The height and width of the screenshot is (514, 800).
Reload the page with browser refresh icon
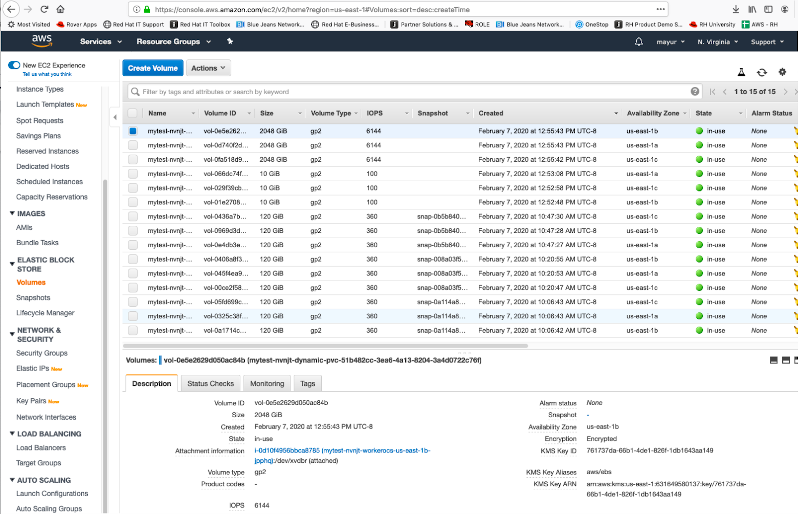pyautogui.click(x=44, y=9)
